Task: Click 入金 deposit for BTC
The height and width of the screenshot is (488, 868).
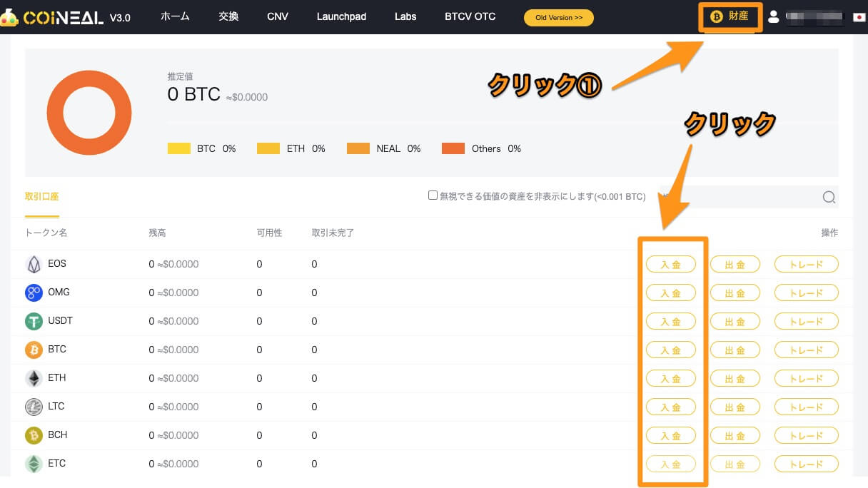Action: 670,350
